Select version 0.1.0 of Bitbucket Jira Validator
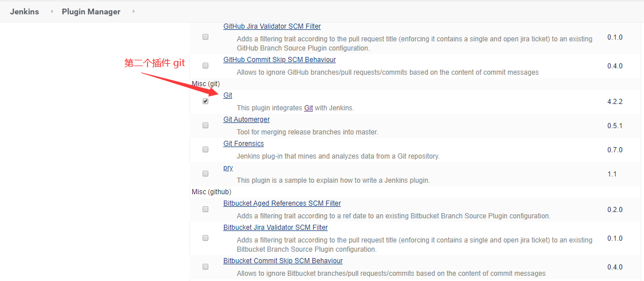The width and height of the screenshot is (644, 281). 615,238
